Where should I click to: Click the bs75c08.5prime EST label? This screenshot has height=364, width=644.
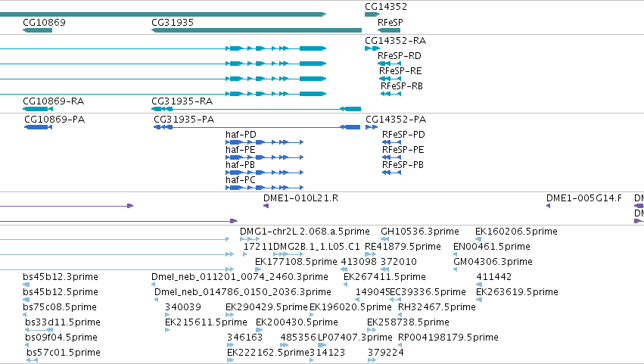click(60, 307)
